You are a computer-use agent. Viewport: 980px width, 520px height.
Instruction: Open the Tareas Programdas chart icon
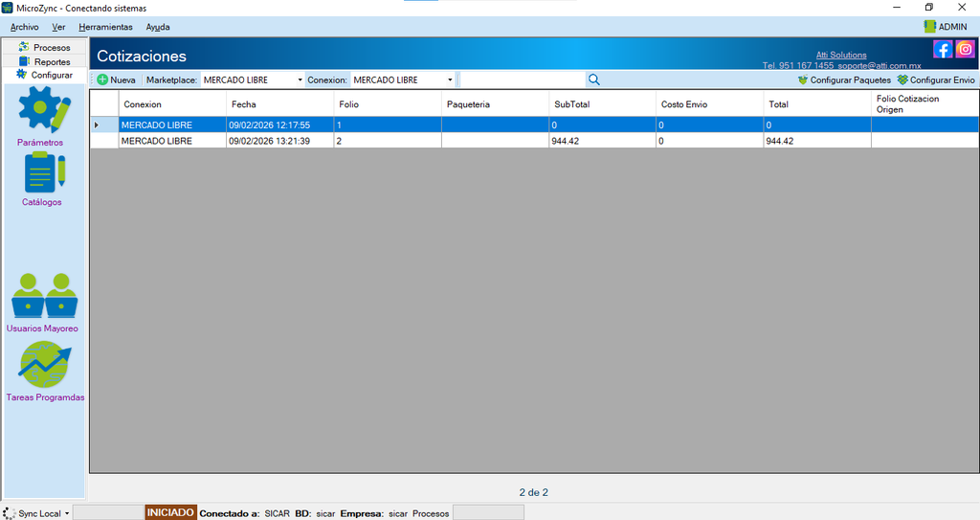coord(44,365)
